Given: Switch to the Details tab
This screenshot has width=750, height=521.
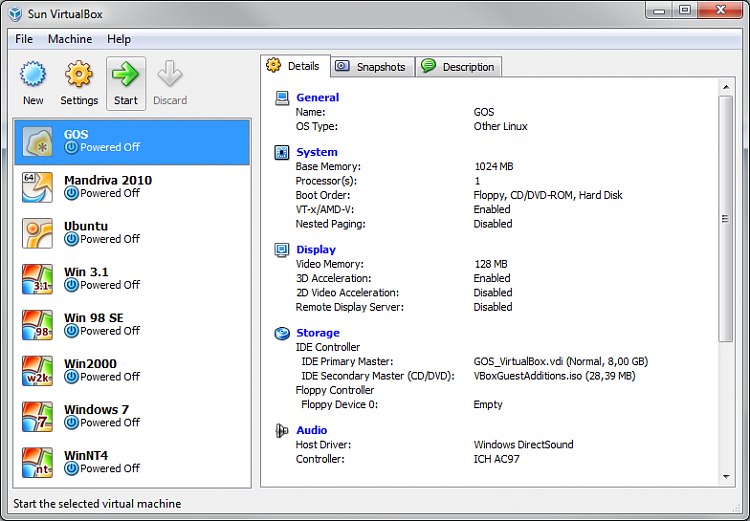Looking at the screenshot, I should [x=295, y=66].
